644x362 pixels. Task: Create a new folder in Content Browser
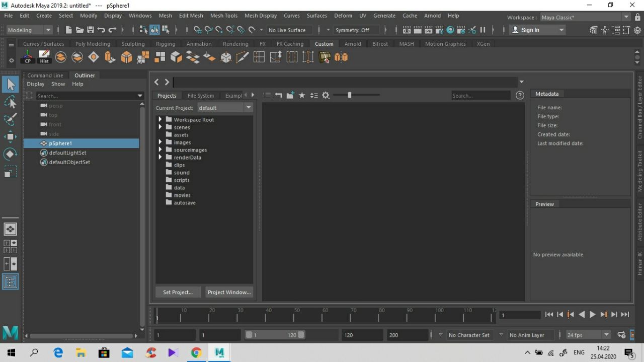290,95
